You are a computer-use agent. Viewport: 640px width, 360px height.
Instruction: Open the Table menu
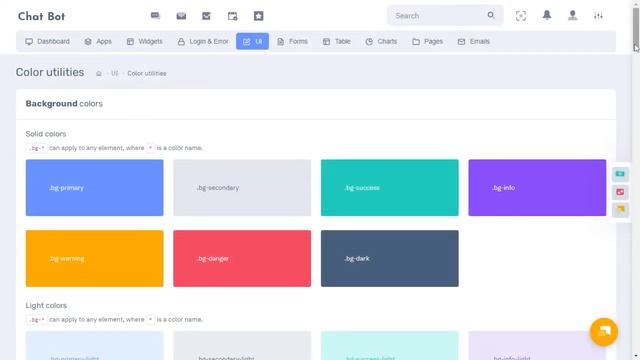coord(337,42)
